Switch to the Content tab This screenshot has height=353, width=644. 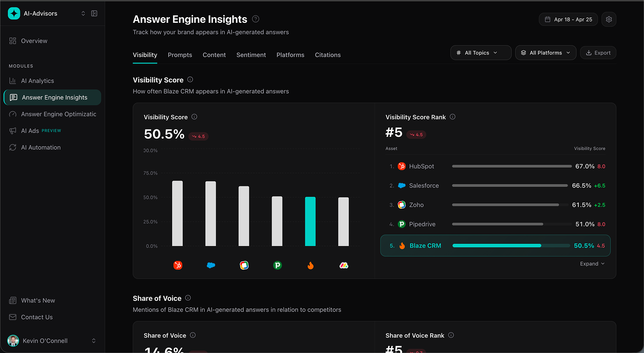[214, 55]
